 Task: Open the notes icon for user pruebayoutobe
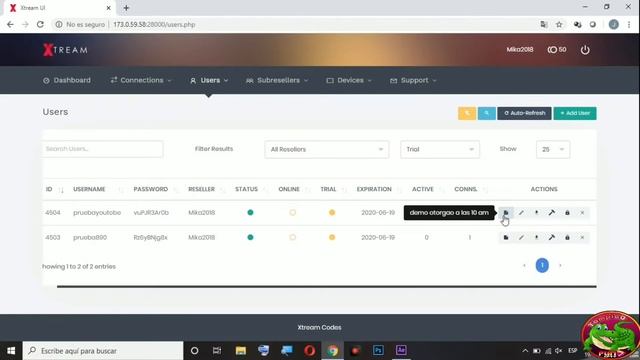tap(506, 213)
